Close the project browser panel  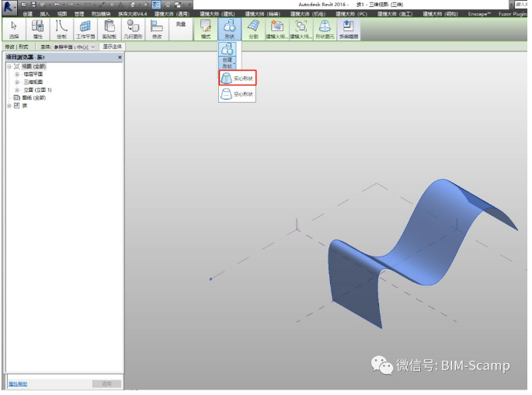[x=120, y=58]
